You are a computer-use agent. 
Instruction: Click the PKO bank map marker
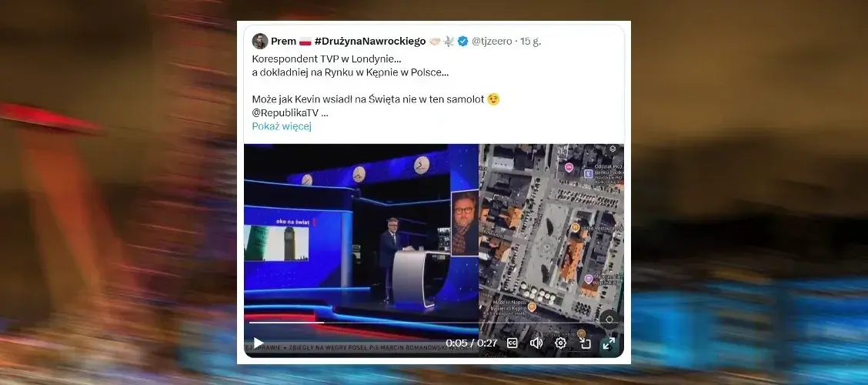[x=589, y=173]
